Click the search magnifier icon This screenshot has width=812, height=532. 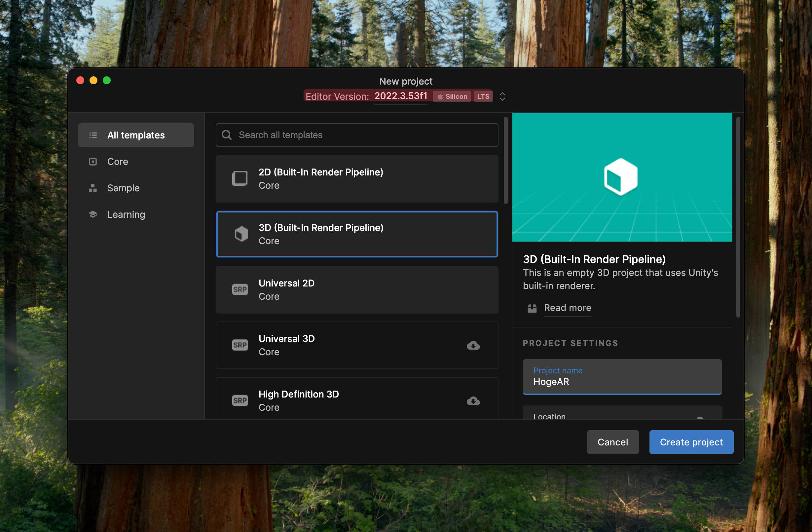coord(227,135)
